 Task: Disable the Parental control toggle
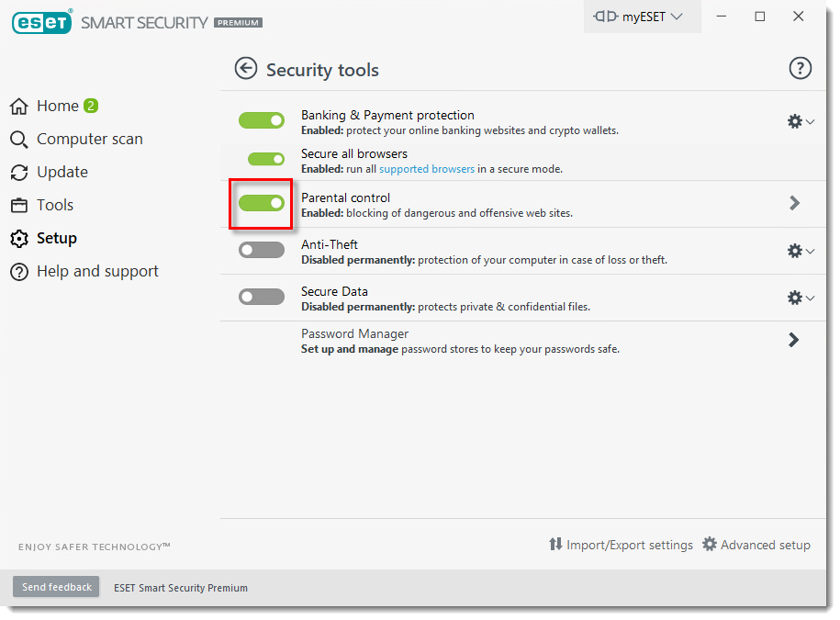261,203
